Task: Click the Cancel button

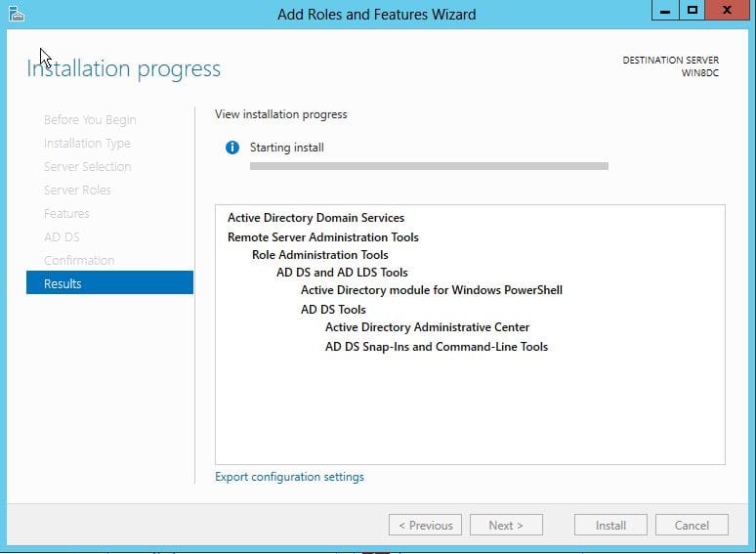Action: [x=692, y=525]
